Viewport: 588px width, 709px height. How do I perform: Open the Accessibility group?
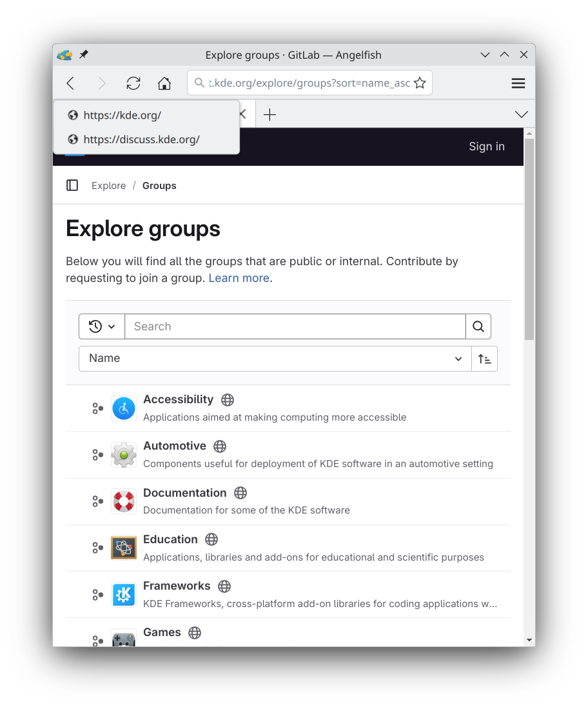click(178, 400)
